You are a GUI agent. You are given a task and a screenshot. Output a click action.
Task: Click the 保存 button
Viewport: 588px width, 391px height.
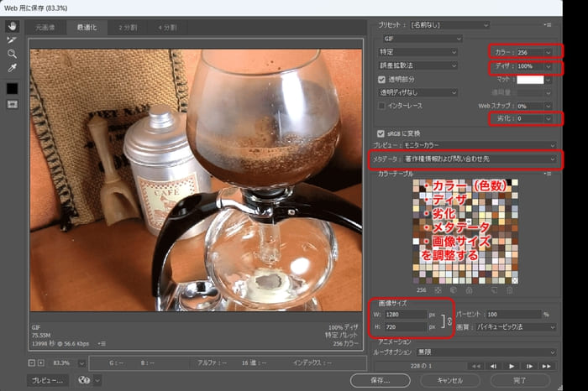pos(381,380)
